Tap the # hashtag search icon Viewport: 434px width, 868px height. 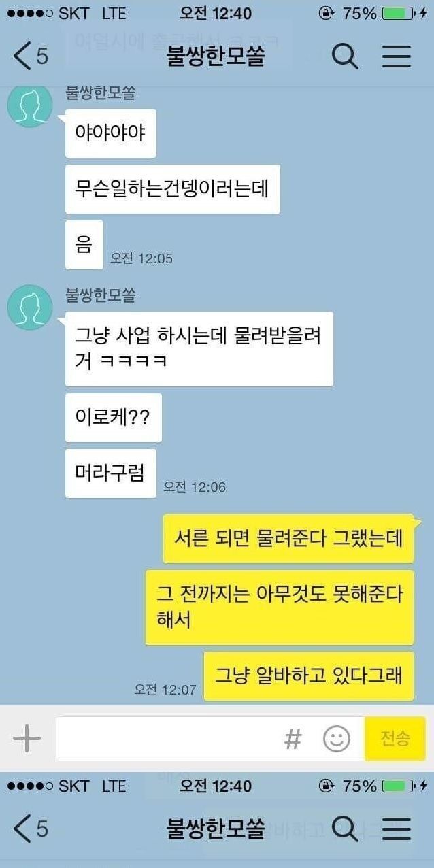point(293,738)
